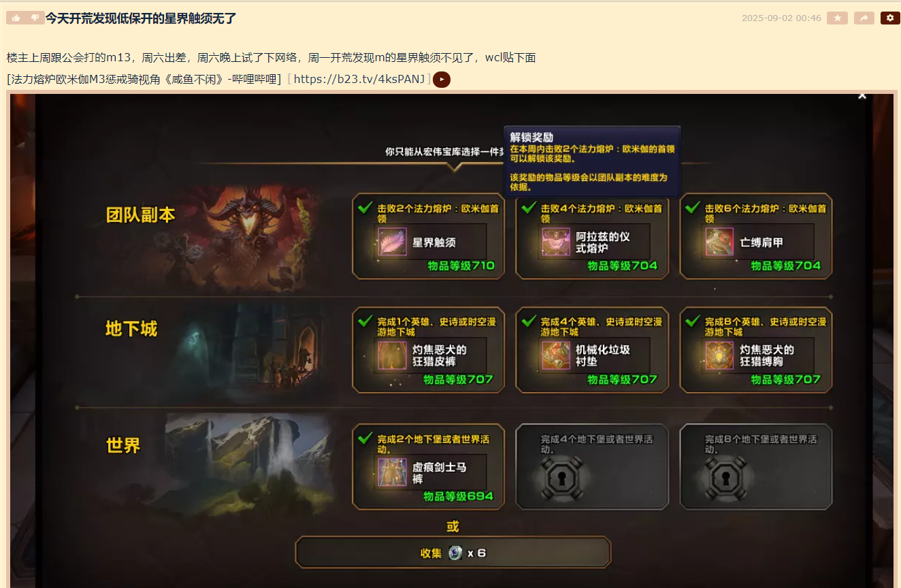Click the post title 今天开荒发现低保开的星界触须无了

141,18
